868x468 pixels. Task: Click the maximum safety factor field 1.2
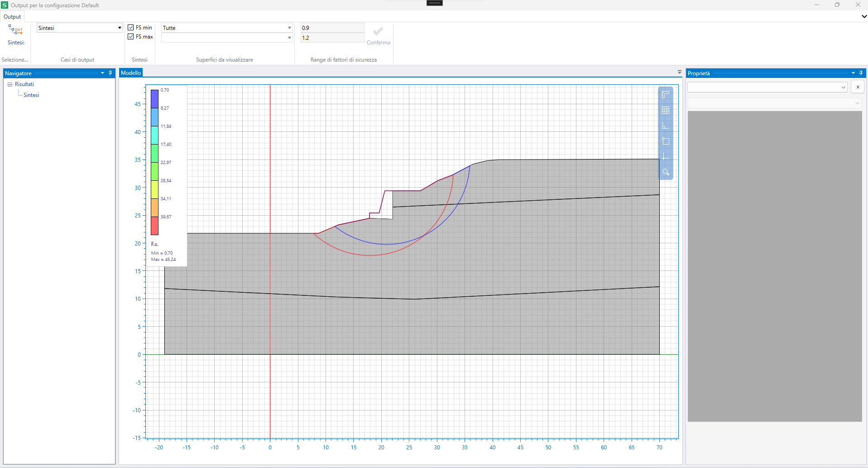(332, 38)
